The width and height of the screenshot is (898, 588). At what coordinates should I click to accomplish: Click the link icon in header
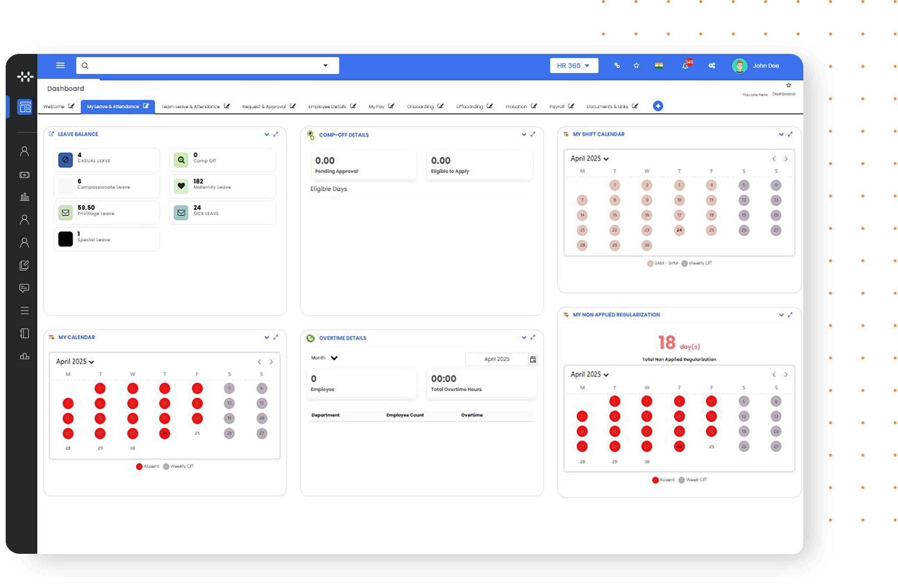tap(617, 65)
